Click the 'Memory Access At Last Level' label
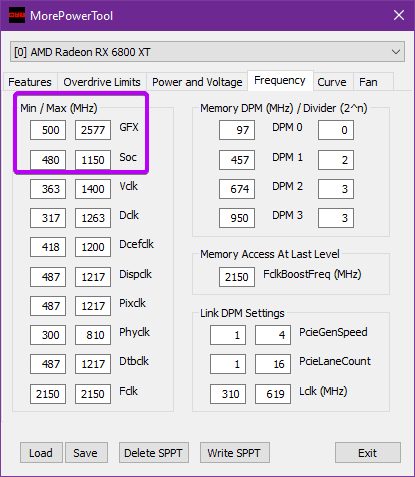 pyautogui.click(x=270, y=254)
